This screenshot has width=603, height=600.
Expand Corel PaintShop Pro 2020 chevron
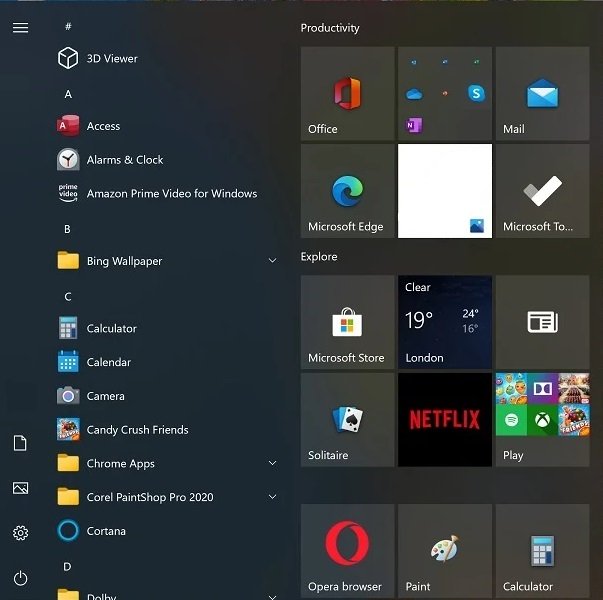pos(272,497)
